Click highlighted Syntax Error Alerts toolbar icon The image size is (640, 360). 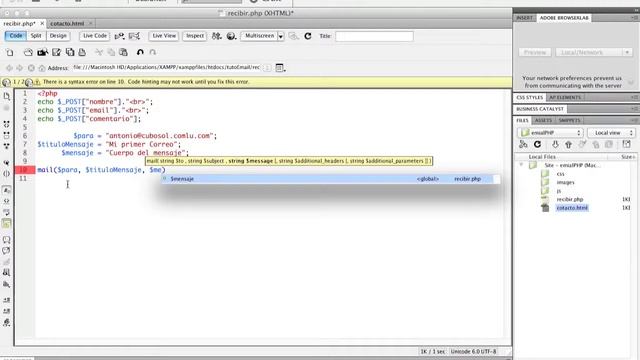click(x=7, y=223)
